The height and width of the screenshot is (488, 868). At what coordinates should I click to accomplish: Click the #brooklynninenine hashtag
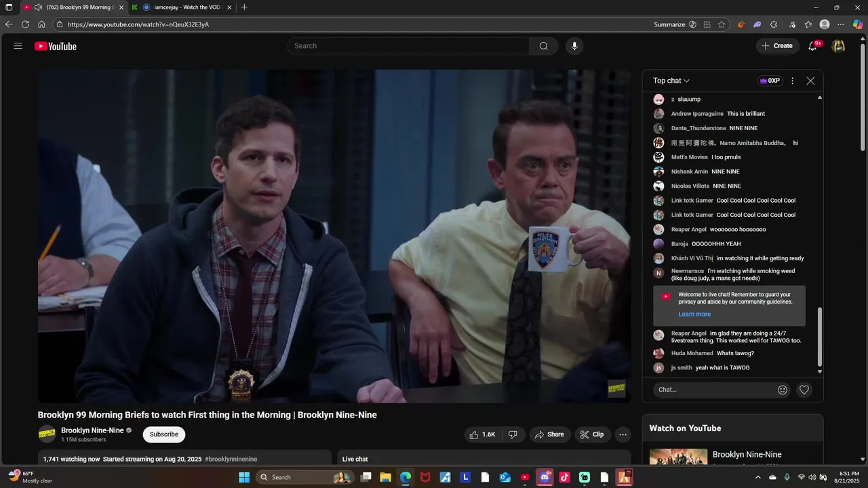coord(231,459)
